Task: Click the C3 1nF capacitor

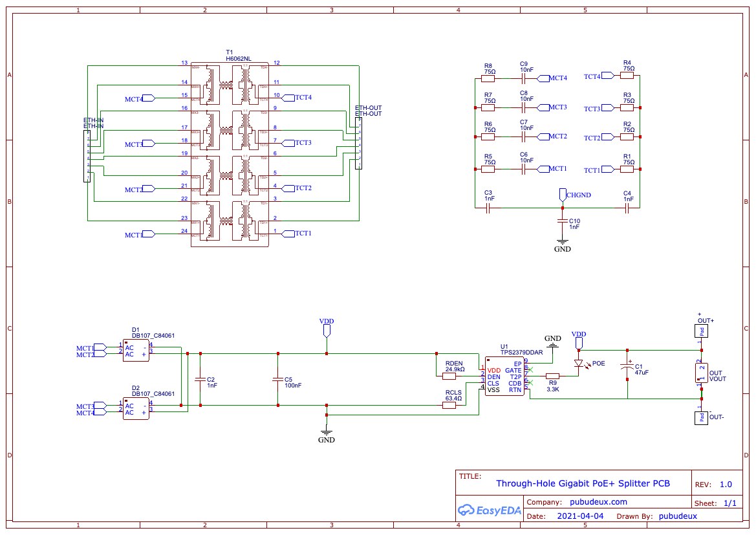Action: [488, 208]
